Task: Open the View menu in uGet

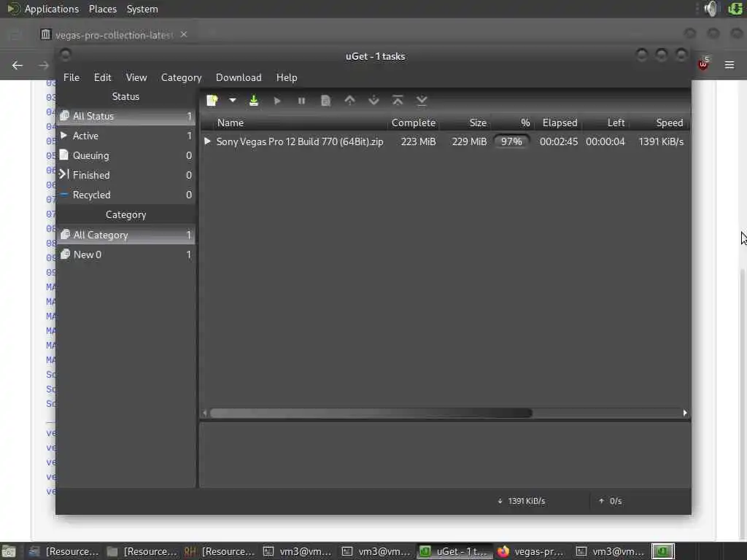Action: (136, 77)
